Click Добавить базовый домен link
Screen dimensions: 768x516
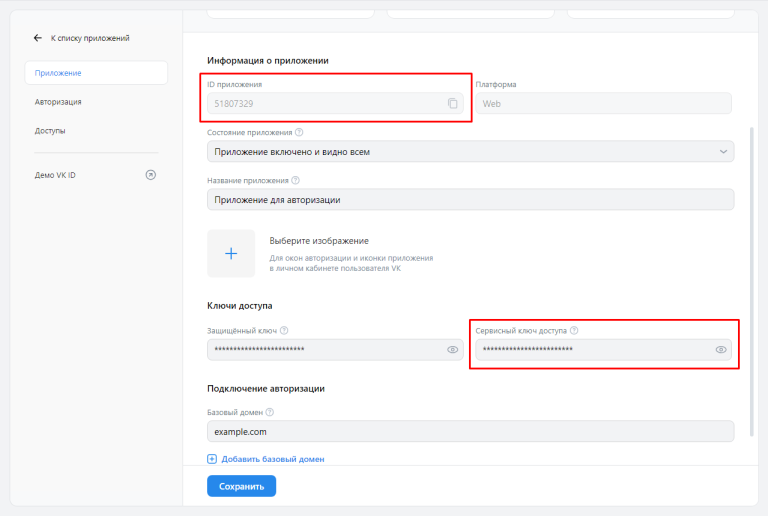tap(272, 459)
